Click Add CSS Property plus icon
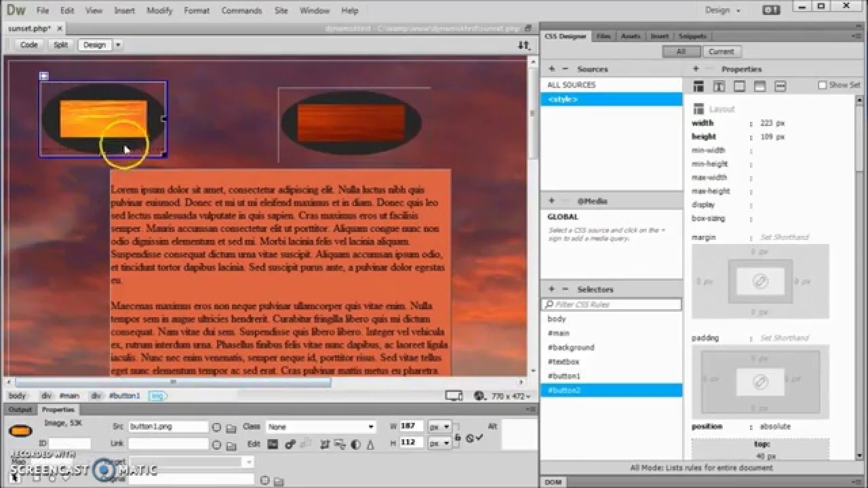 (696, 68)
